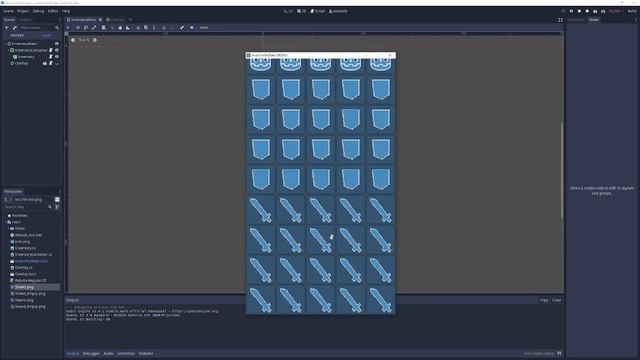This screenshot has height=360, width=640.
Task: Lock the selected object
Action: pos(164,28)
